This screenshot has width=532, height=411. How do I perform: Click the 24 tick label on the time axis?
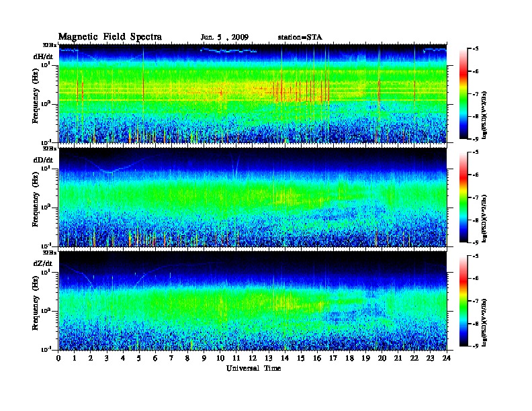pos(447,359)
